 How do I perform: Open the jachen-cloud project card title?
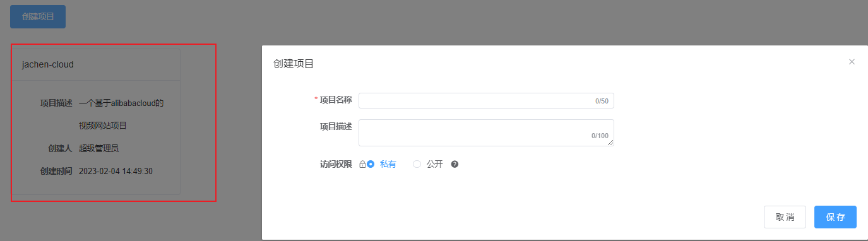pyautogui.click(x=48, y=64)
